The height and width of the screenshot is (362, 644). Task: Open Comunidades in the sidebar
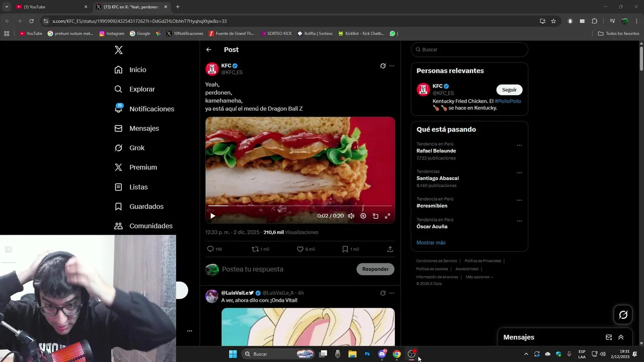click(143, 226)
